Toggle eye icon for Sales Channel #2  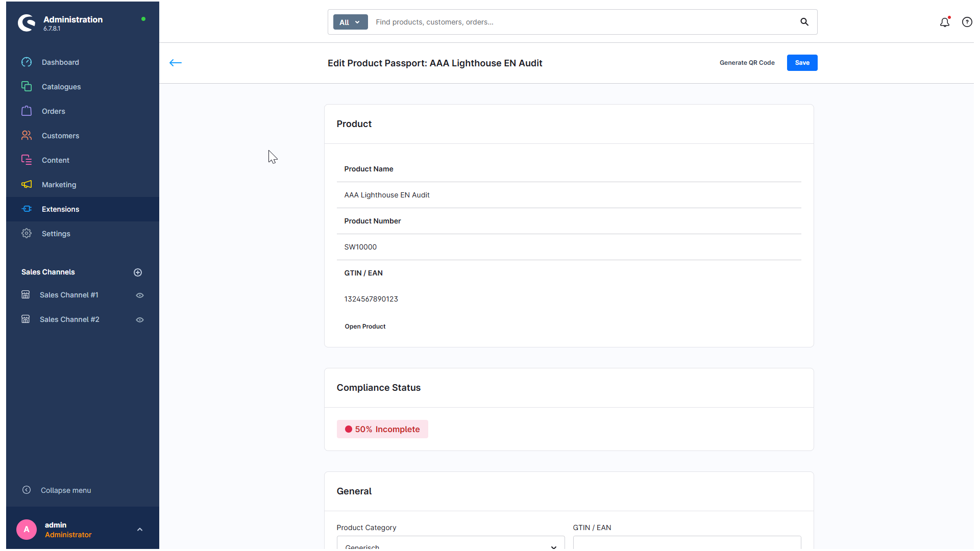coord(140,320)
